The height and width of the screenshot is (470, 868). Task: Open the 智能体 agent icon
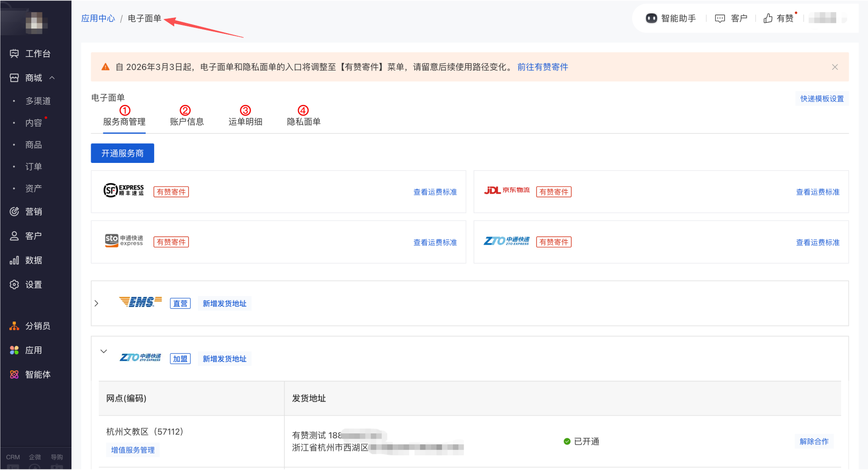pos(14,374)
